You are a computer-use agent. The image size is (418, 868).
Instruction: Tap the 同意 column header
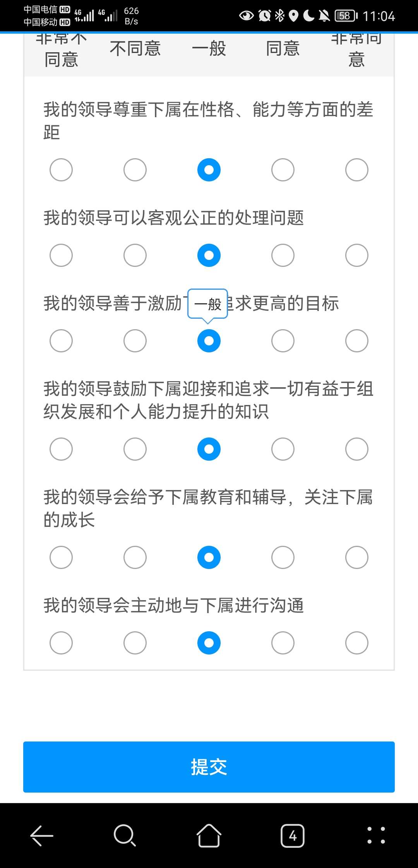point(283,49)
